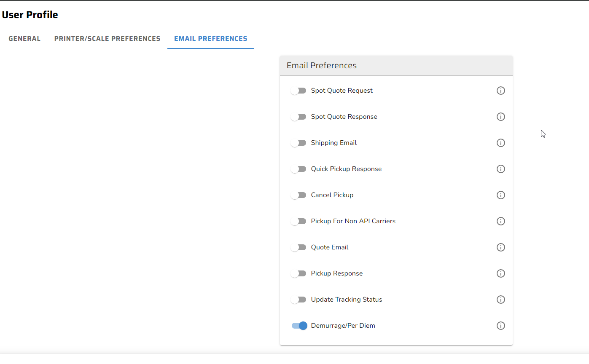Click the 'Quote Email' label text
This screenshot has width=589, height=364.
330,247
